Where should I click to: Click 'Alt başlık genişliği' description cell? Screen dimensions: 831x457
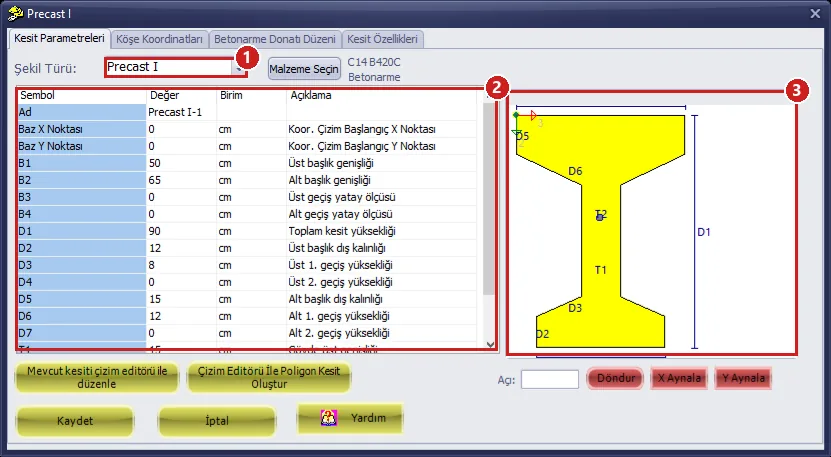(x=382, y=180)
